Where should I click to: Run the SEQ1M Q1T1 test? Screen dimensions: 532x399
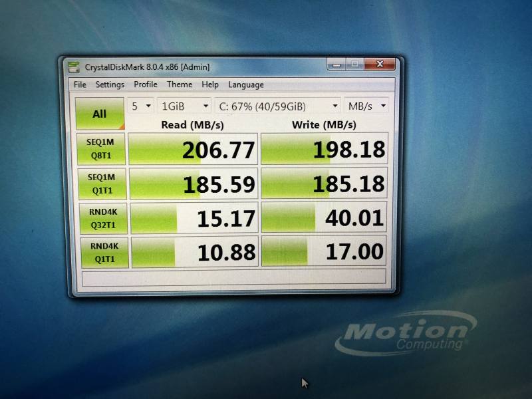[102, 184]
